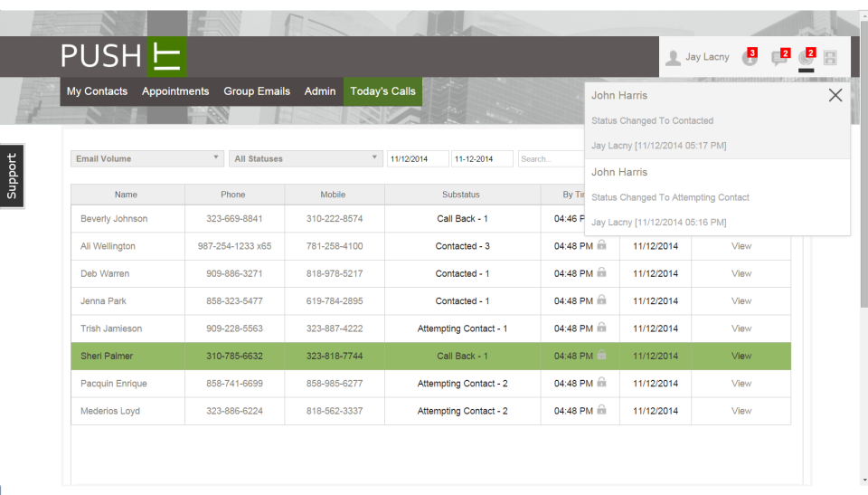Open the Group Emails tab

(257, 91)
